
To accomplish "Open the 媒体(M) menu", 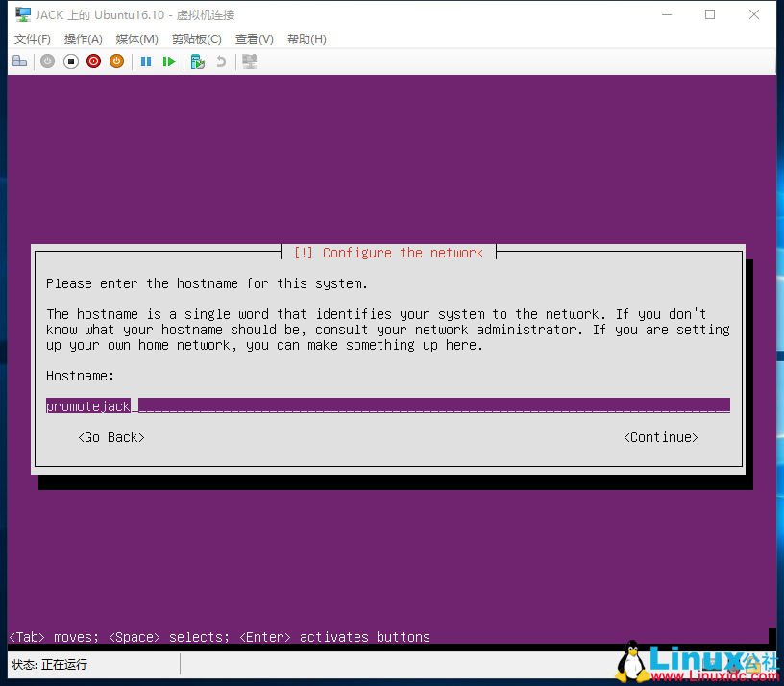I will (135, 38).
